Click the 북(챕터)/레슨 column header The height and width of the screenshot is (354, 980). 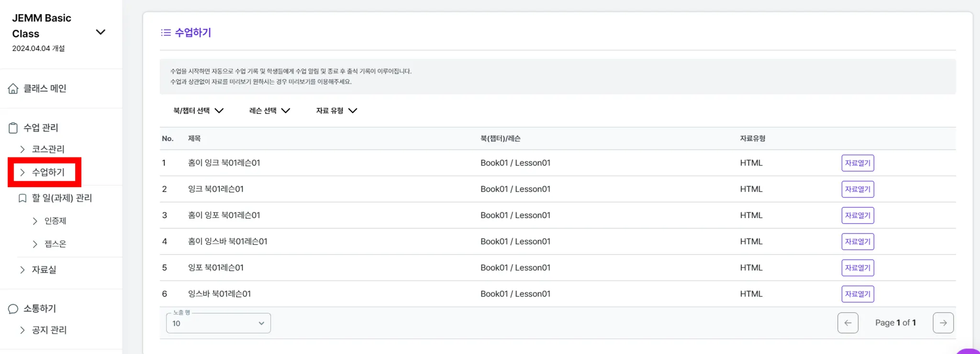(501, 139)
